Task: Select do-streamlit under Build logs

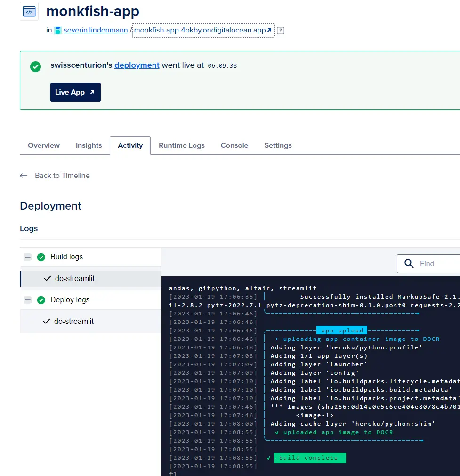Action: 90,278
